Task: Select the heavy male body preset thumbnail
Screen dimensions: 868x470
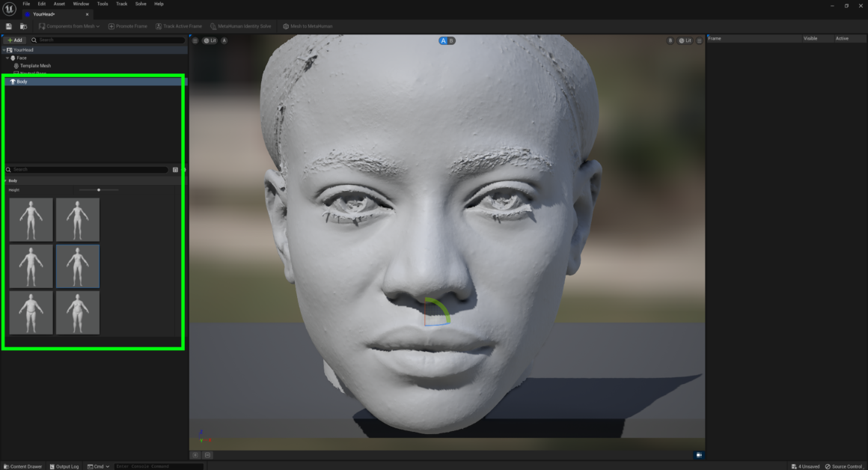Action: coord(31,312)
